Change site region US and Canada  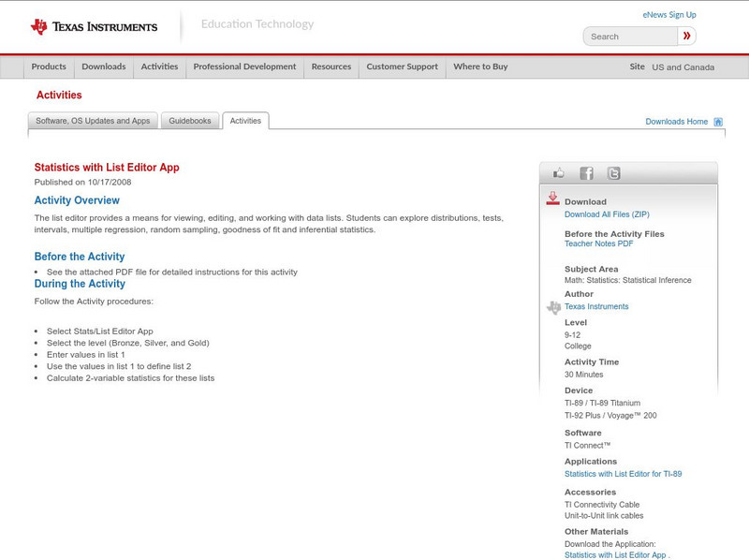point(683,67)
